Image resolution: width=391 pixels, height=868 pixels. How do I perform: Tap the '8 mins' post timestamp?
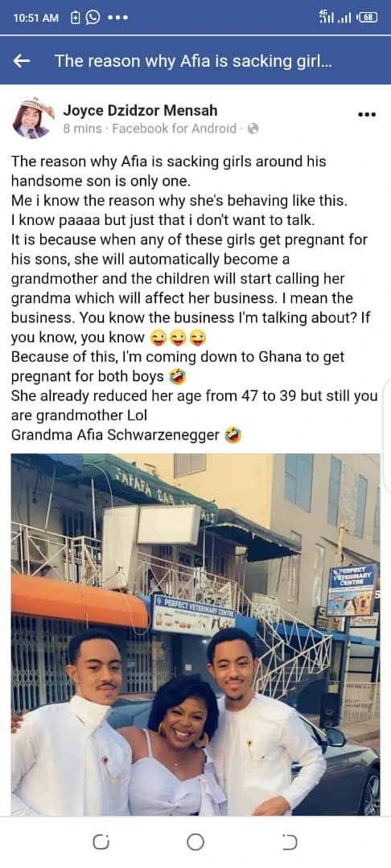[82, 129]
